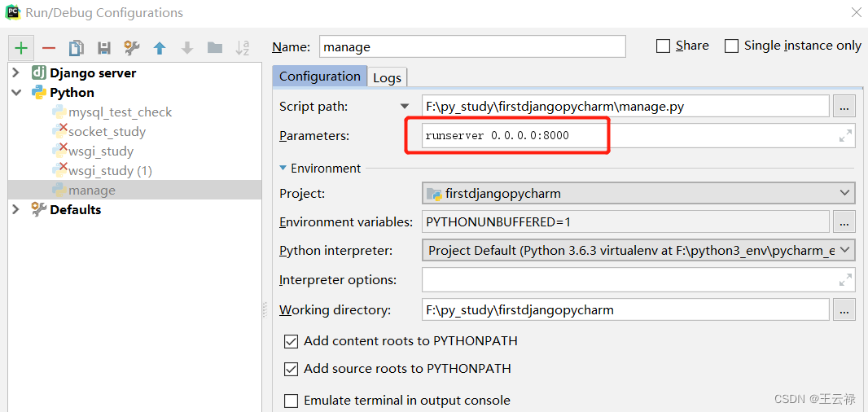Click the Working directory input field
Screen dimensions: 868x412
(625, 310)
